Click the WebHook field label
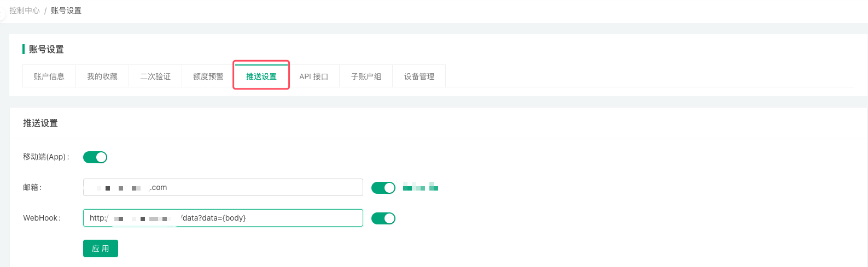868x267 pixels. click(42, 218)
